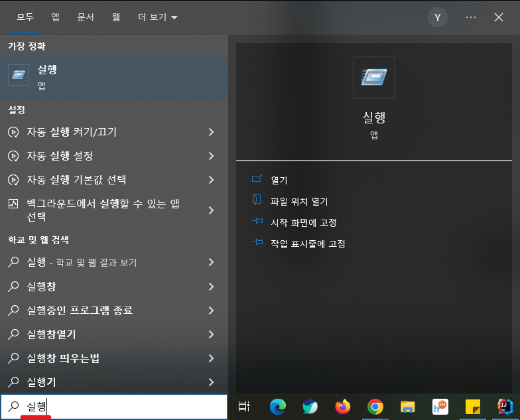Expand 백그라운드에서 실행할 수 있는 앱 chevron

(211, 210)
